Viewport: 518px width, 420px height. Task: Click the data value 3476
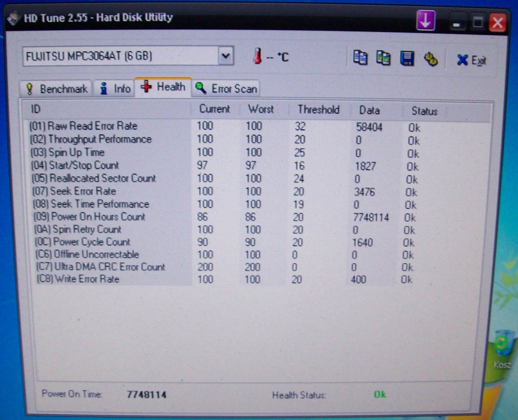tap(364, 192)
